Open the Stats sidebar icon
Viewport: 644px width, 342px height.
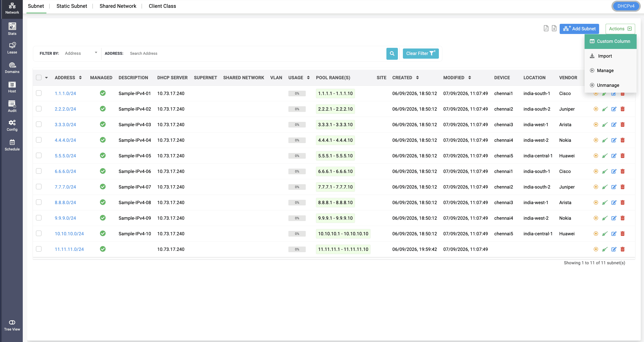[12, 29]
